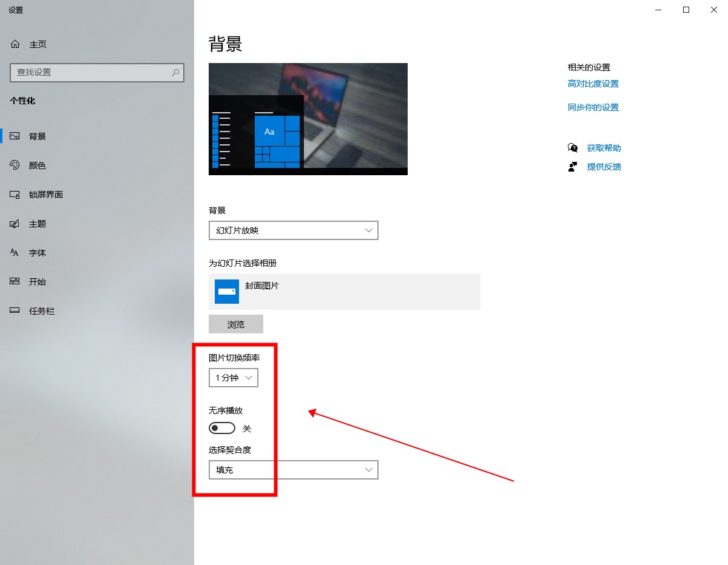Open the 背景 type dropdown (幻灯片放映)
728x565 pixels.
tap(293, 230)
